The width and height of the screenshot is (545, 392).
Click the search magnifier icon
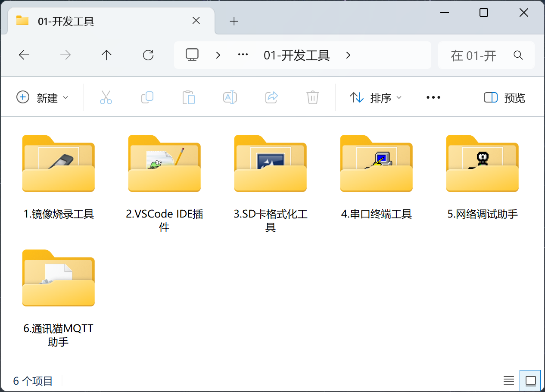point(518,55)
